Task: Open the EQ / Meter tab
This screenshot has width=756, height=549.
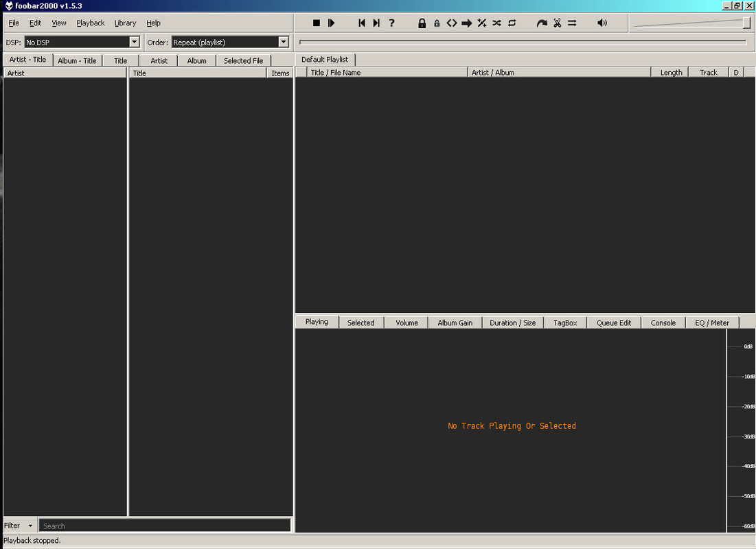Action: click(x=712, y=323)
